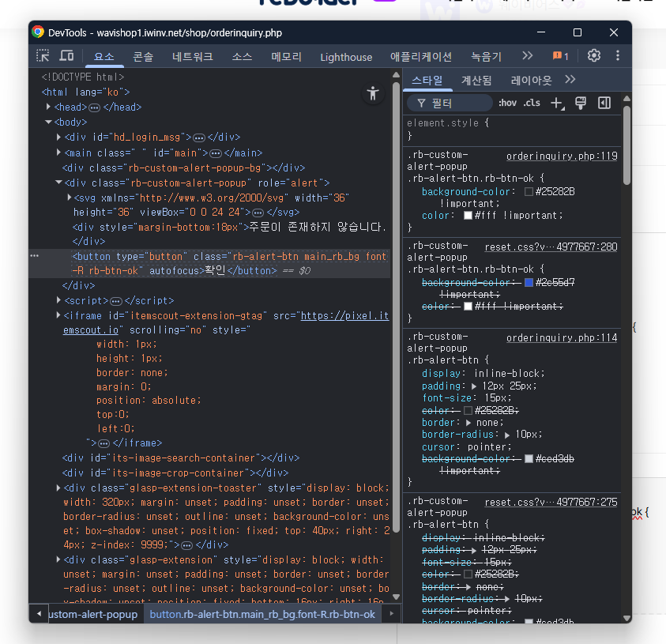This screenshot has height=644, width=666.
Task: Expand the border none shorthand
Action: [x=468, y=423]
